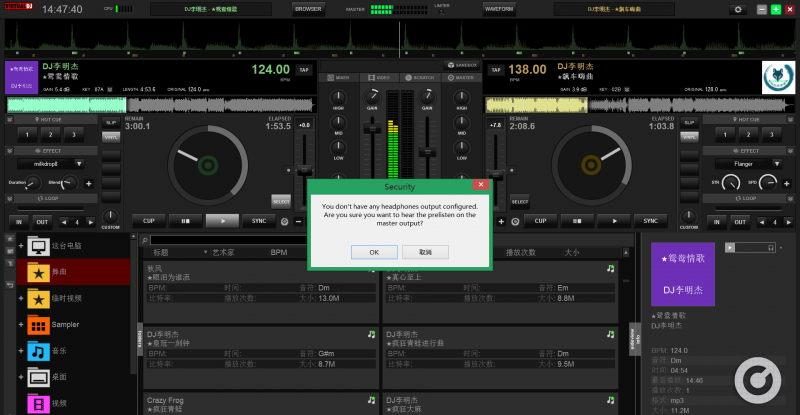The image size is (800, 415).
Task: Open the Flanger effect dropdown
Action: pos(748,163)
